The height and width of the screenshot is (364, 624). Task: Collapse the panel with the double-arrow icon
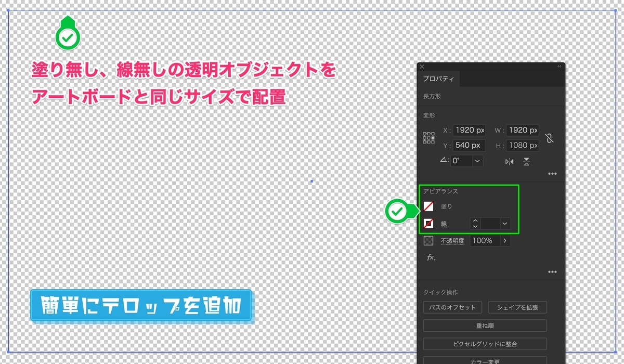[560, 65]
